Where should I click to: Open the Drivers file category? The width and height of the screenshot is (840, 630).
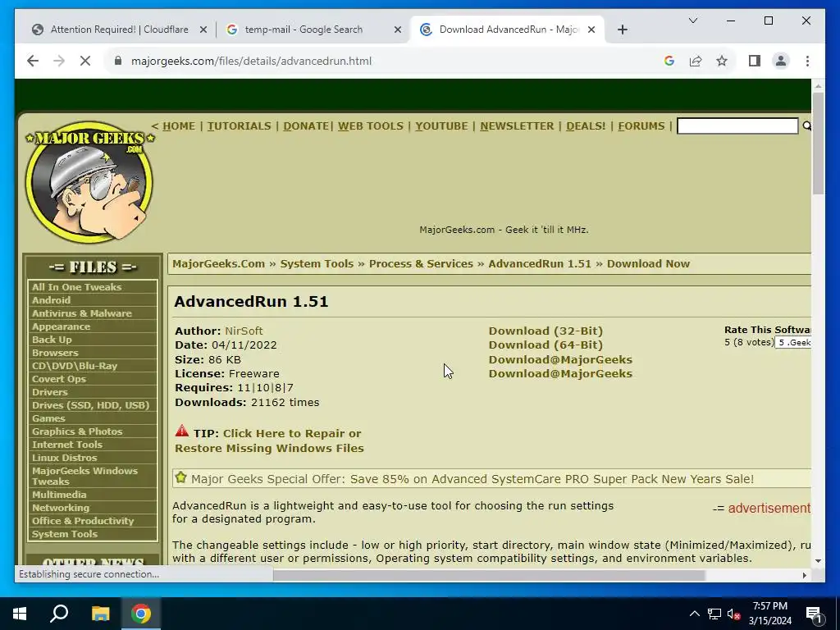click(50, 392)
